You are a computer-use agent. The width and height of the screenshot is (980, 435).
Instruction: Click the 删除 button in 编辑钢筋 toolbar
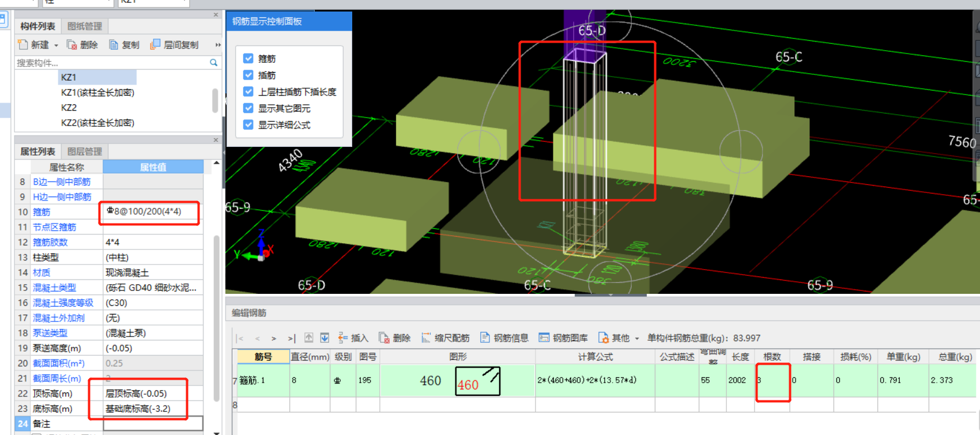coord(394,338)
